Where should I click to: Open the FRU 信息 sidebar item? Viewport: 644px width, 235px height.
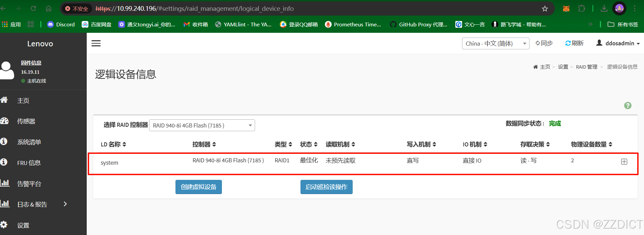pyautogui.click(x=29, y=163)
